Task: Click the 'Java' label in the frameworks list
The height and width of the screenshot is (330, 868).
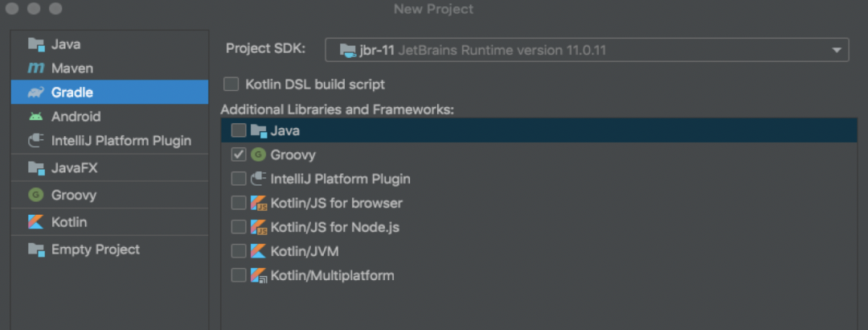Action: [x=285, y=131]
